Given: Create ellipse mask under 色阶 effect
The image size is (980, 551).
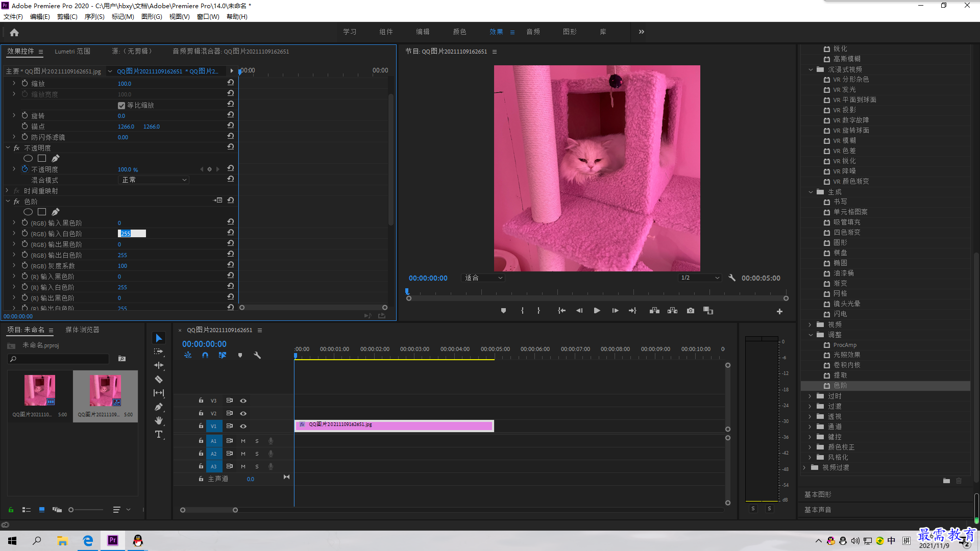Looking at the screenshot, I should point(28,212).
